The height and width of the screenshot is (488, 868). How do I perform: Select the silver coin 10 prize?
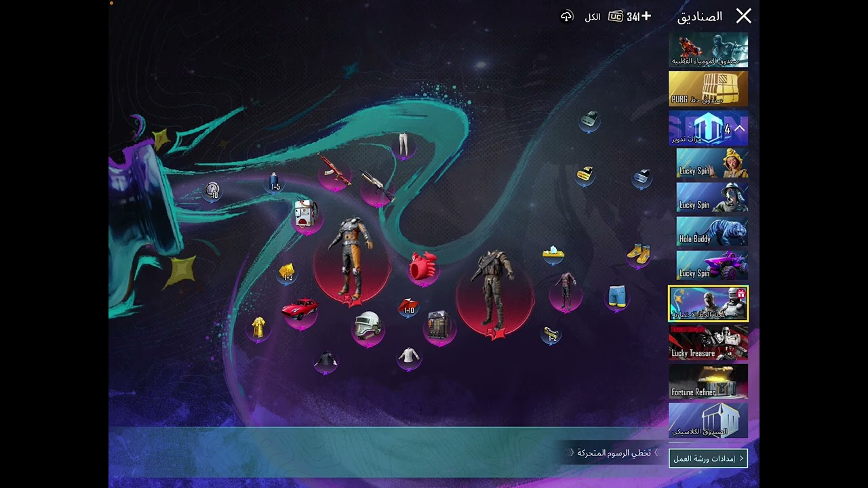[x=213, y=192]
